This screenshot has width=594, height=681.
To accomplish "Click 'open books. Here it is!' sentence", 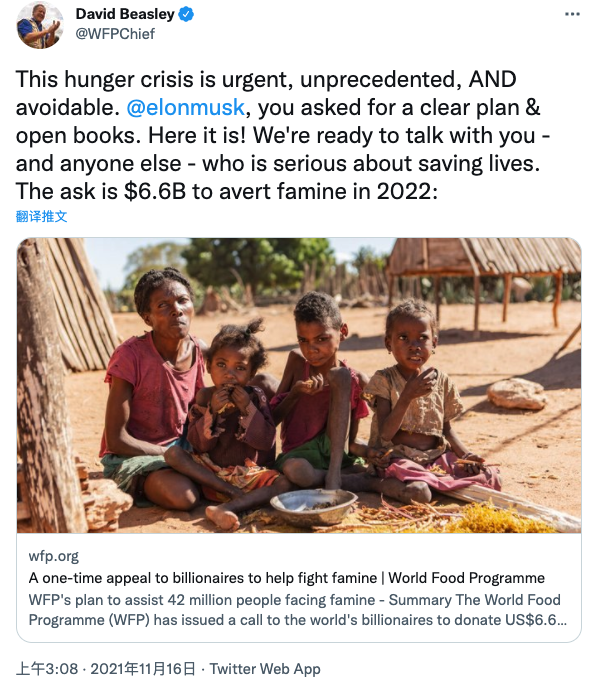I will (x=131, y=136).
